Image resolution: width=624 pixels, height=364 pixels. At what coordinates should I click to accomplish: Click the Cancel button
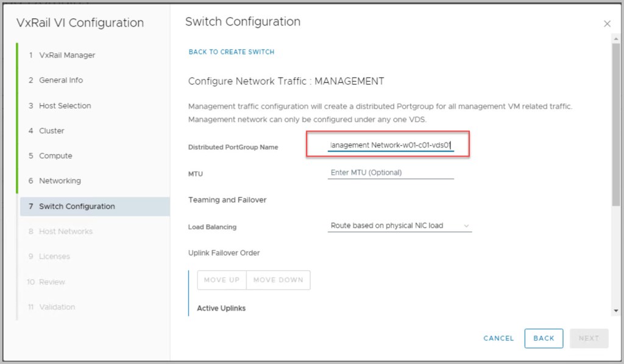click(x=498, y=338)
